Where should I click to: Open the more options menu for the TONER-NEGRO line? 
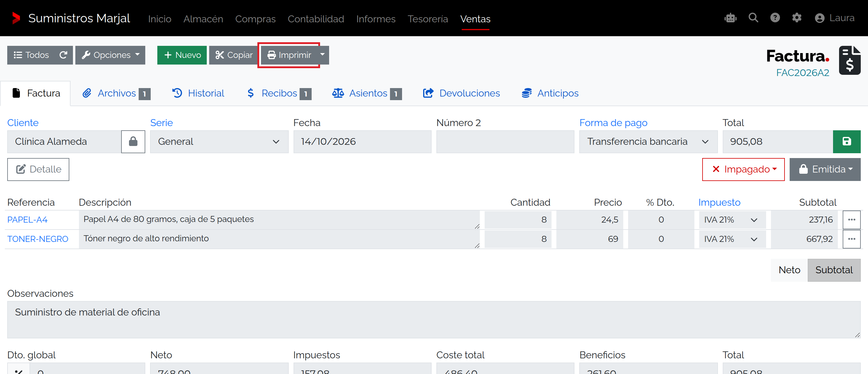point(851,239)
